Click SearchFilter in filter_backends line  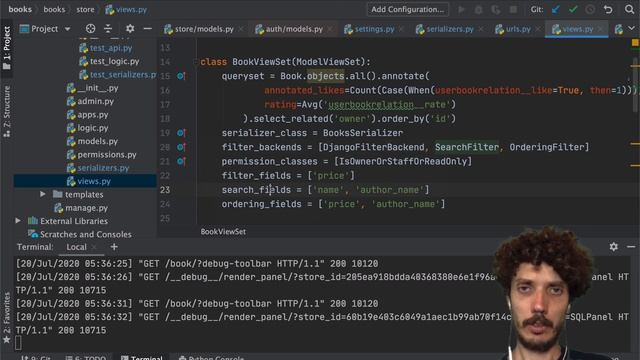point(467,147)
